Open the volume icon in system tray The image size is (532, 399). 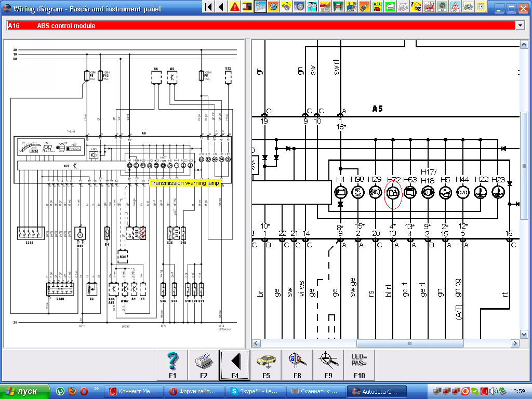[494, 391]
